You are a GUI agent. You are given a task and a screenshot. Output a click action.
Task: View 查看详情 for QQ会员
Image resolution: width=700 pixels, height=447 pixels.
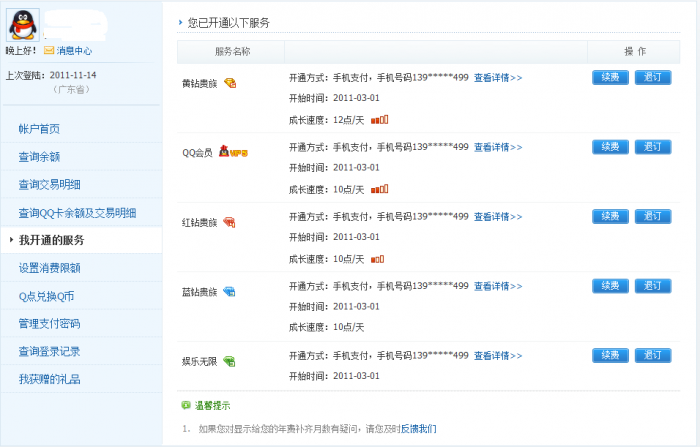coord(498,147)
